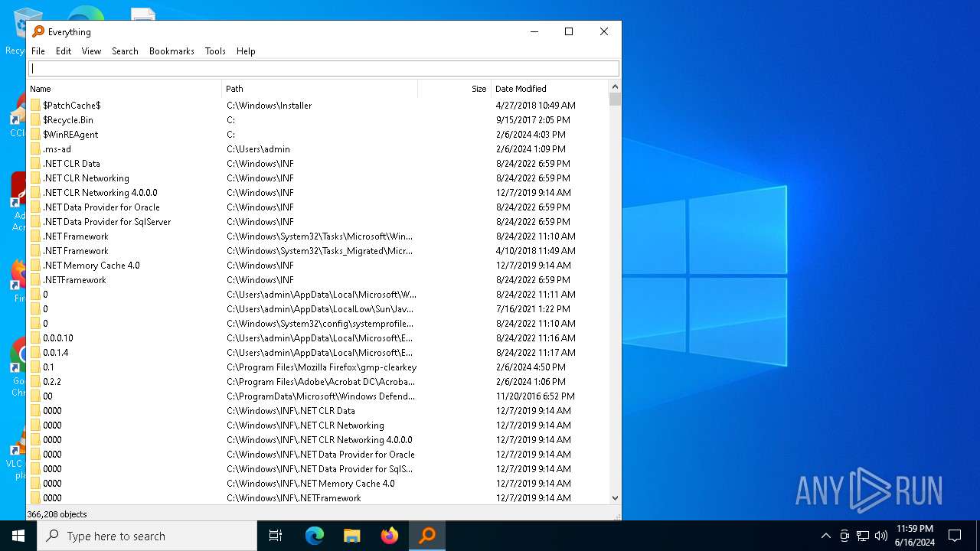Launch Firefox from the taskbar
This screenshot has width=980, height=551.
(389, 536)
